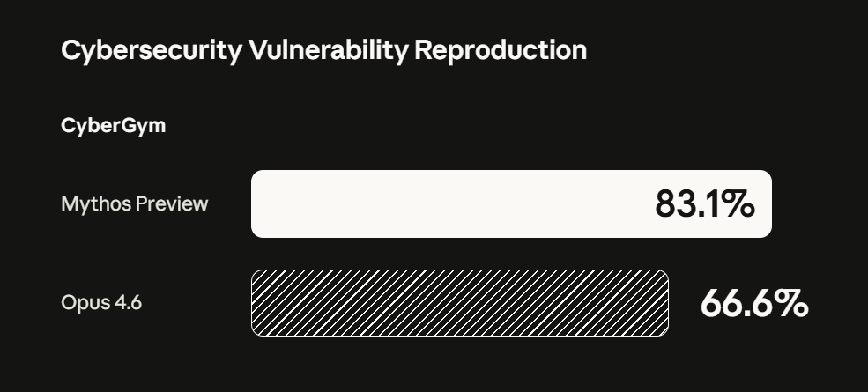Click the word "Cybersecurity" in the heading
Image resolution: width=868 pixels, height=392 pixels.
150,50
